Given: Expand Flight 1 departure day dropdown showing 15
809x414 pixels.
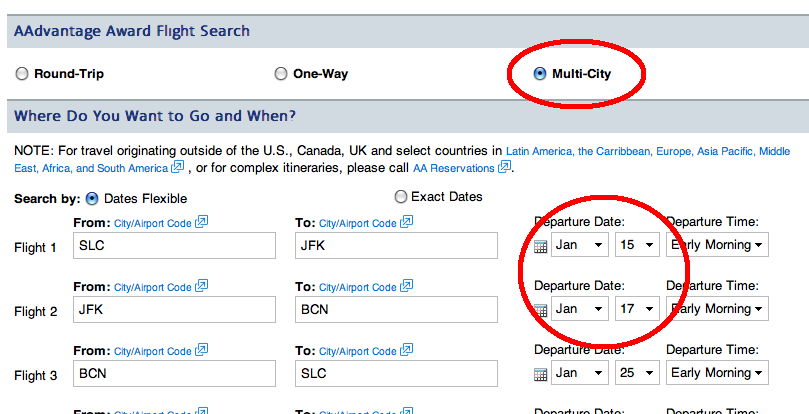Looking at the screenshot, I should tap(637, 245).
